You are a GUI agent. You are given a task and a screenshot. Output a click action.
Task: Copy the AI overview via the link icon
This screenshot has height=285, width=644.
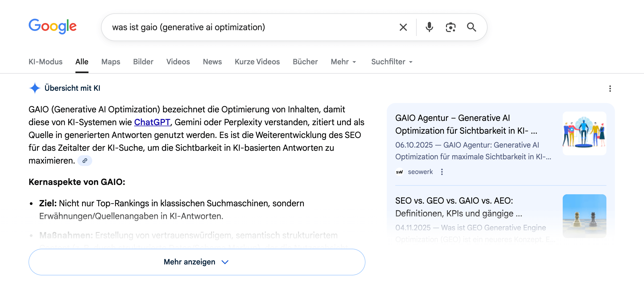[85, 161]
